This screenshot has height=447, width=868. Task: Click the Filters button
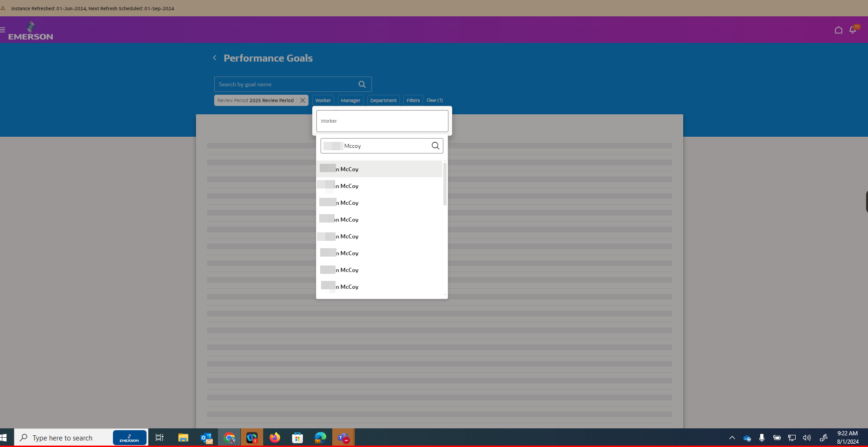pyautogui.click(x=413, y=100)
